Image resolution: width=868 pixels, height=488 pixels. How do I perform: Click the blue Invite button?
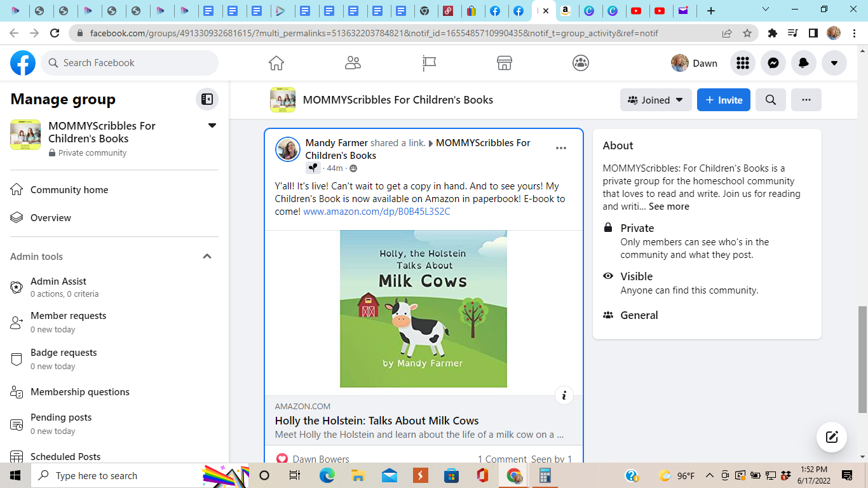[x=724, y=100]
